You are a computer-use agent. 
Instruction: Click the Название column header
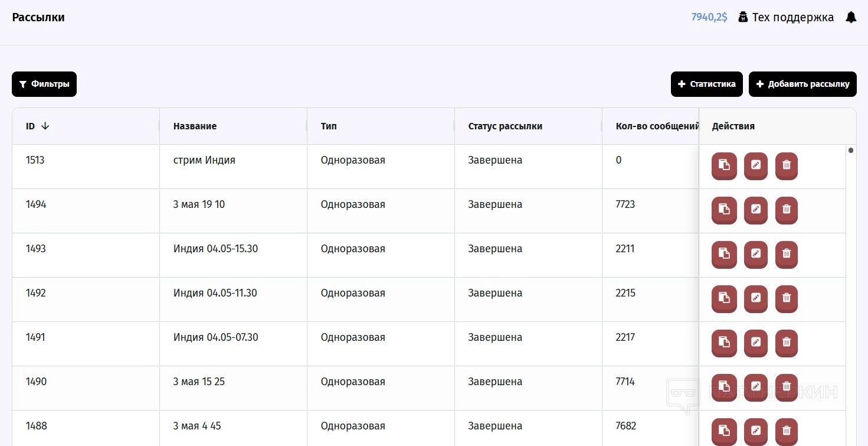point(195,126)
